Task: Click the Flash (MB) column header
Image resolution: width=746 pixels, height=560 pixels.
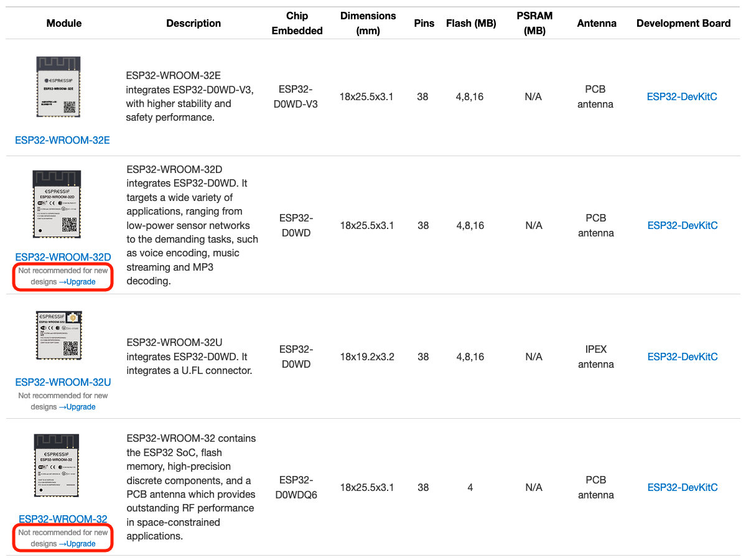Action: tap(471, 23)
